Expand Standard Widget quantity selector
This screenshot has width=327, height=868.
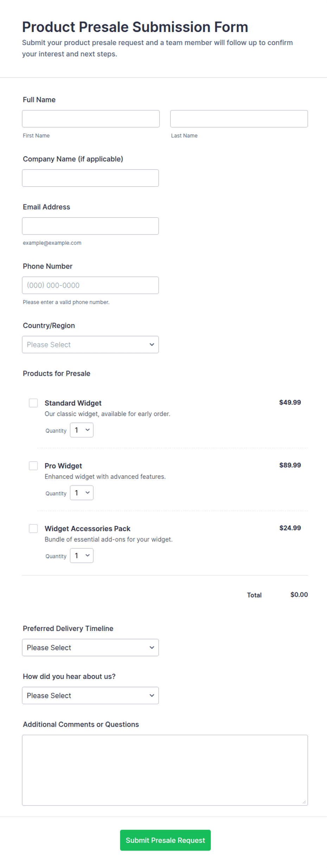pyautogui.click(x=82, y=430)
